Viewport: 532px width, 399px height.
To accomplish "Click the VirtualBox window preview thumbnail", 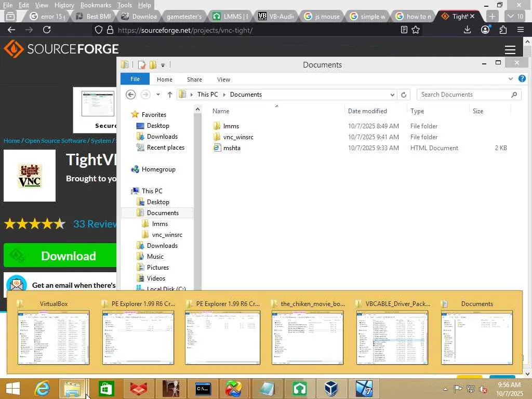I will [x=54, y=337].
